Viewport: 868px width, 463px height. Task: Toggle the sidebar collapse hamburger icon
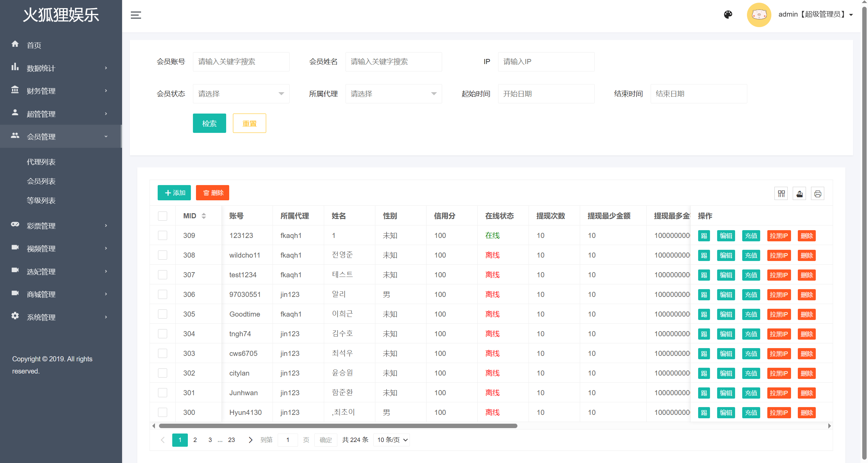(x=136, y=15)
